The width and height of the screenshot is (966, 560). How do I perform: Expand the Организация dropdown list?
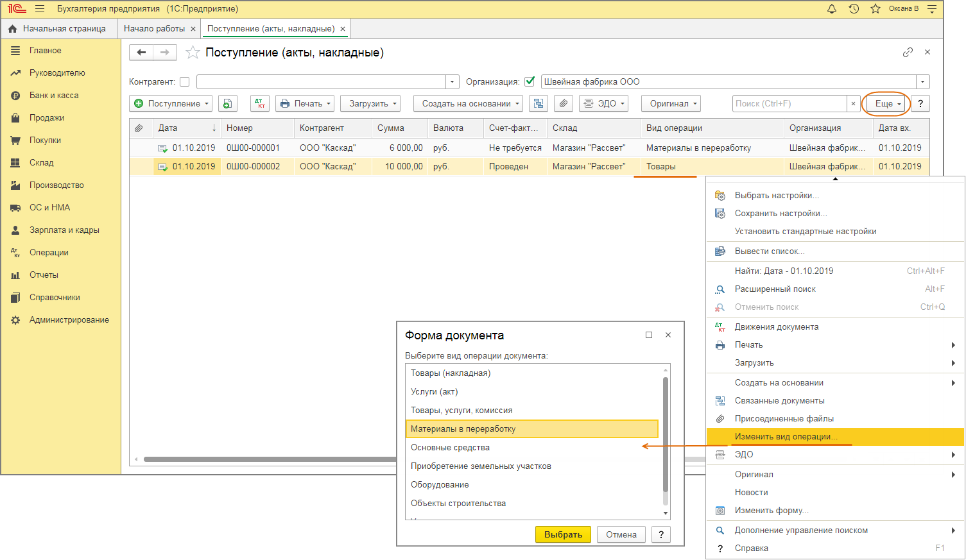point(923,81)
